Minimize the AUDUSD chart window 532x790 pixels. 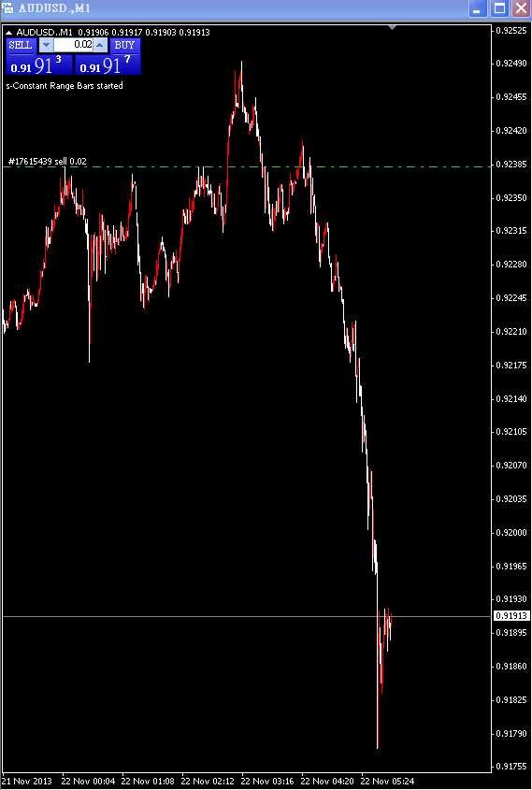478,8
